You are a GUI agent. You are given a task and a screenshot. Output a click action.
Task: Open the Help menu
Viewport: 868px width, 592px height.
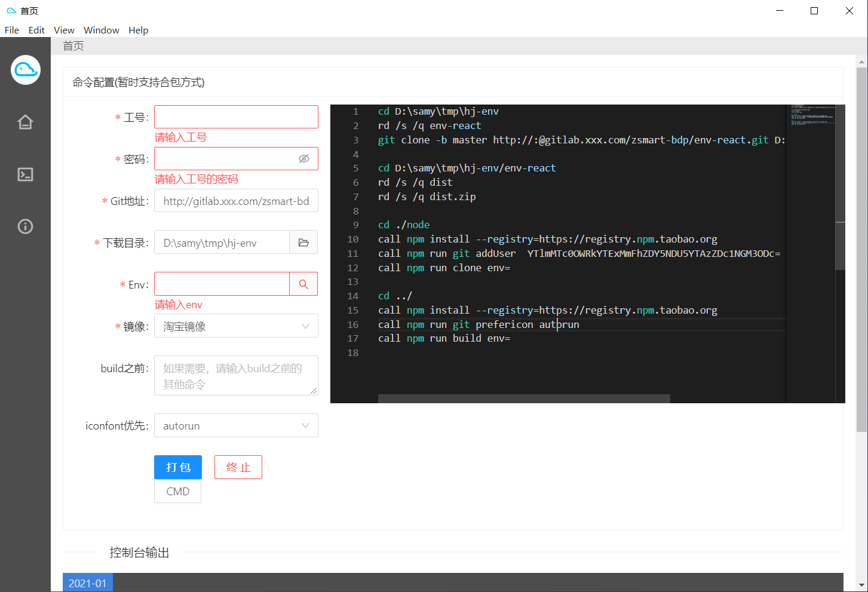click(138, 30)
